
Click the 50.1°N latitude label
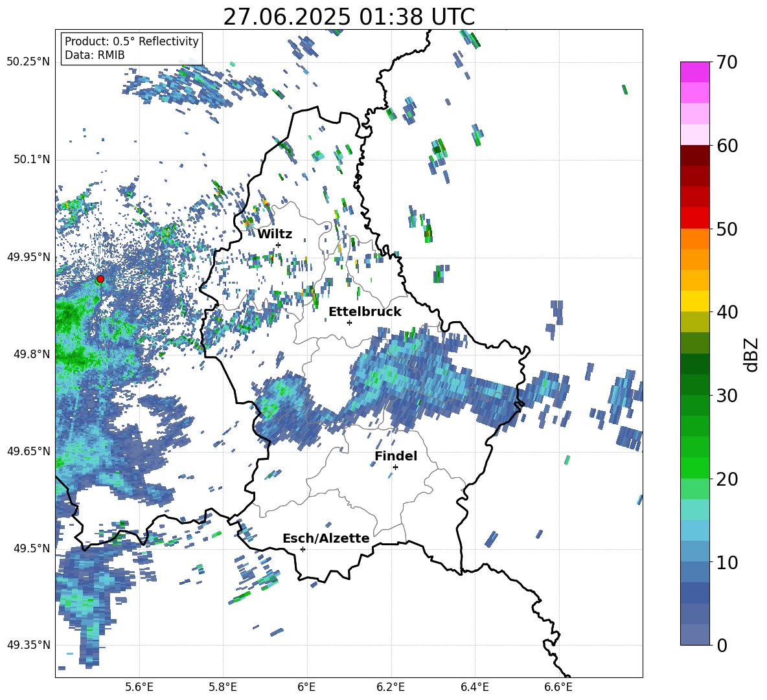click(x=32, y=159)
